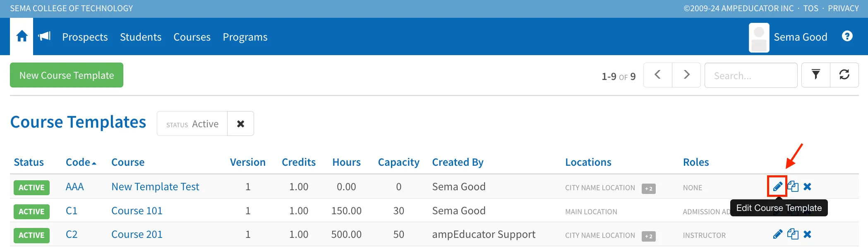This screenshot has width=868, height=247.
Task: Open the announcements megaphone icon
Action: pos(44,36)
